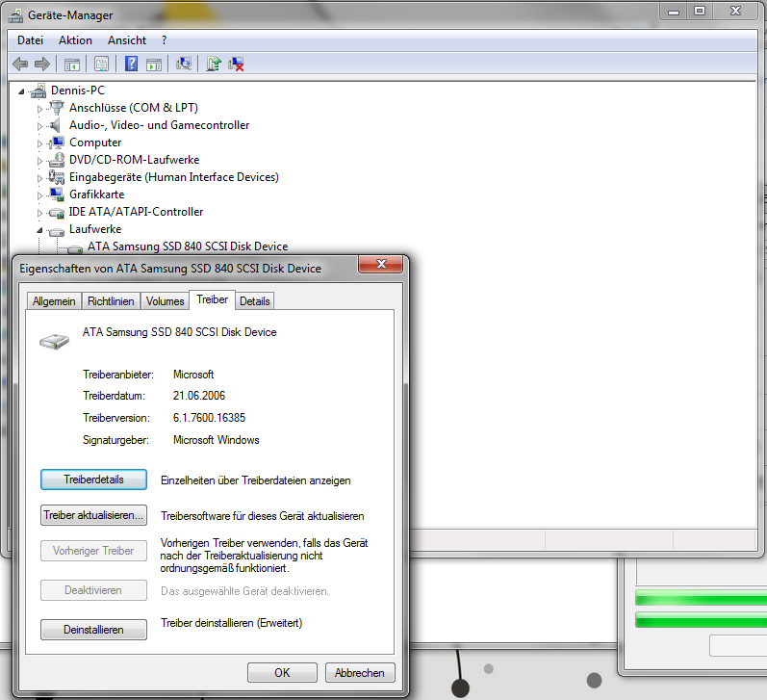This screenshot has height=700, width=767.
Task: Click the Laufwerke drive icon
Action: tap(57, 230)
